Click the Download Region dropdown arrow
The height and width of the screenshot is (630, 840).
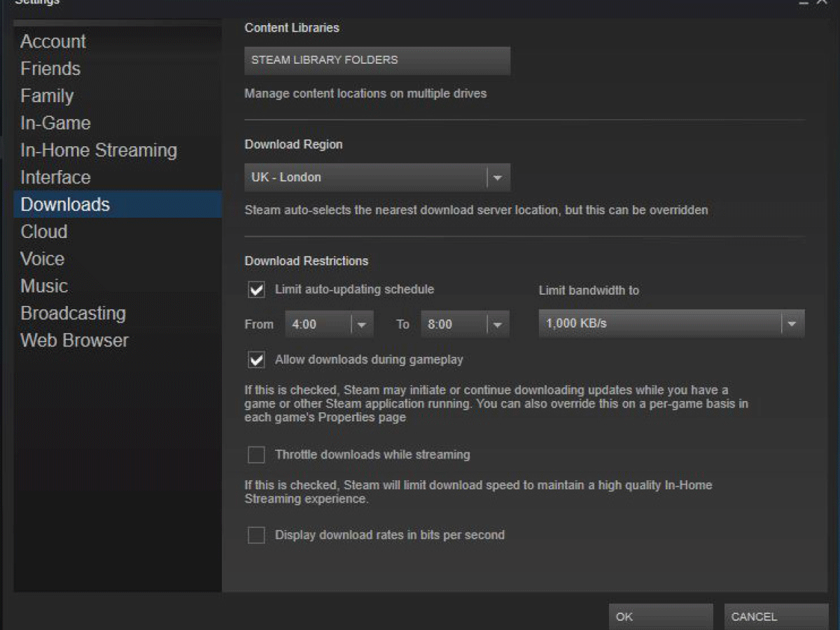tap(498, 178)
